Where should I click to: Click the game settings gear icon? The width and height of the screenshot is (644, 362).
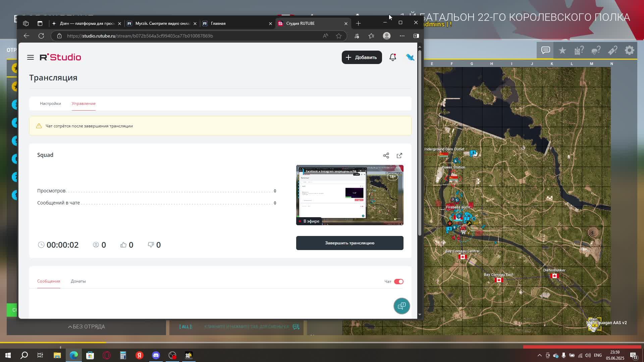click(x=629, y=51)
